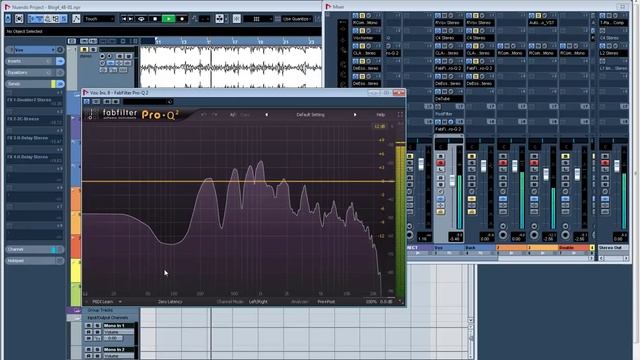
Task: Open the Inserts section in the Inspector
Action: pos(29,61)
